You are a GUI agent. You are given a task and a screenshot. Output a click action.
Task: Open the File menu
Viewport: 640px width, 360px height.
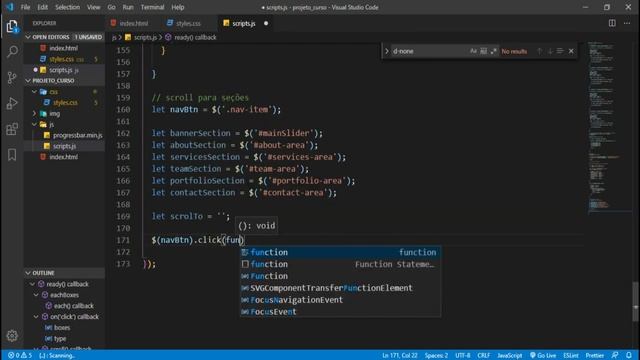click(25, 7)
